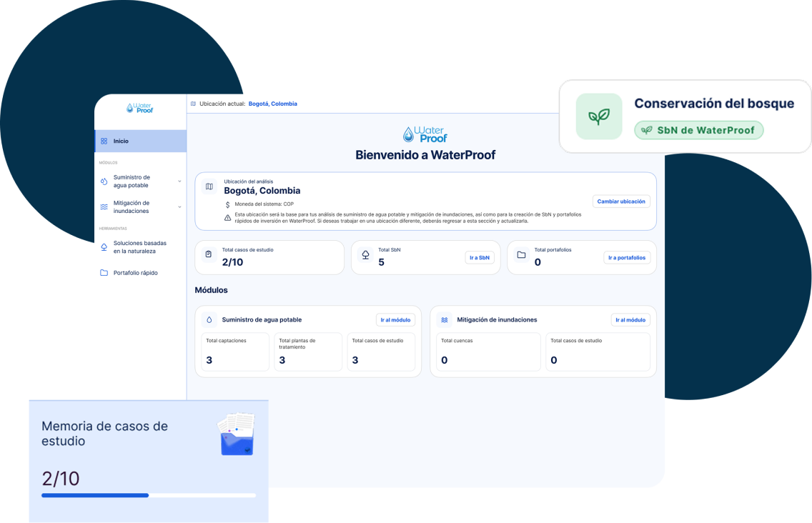Click Ir al módulo for Mitigación de inundaciones
The image size is (812, 523).
click(630, 320)
